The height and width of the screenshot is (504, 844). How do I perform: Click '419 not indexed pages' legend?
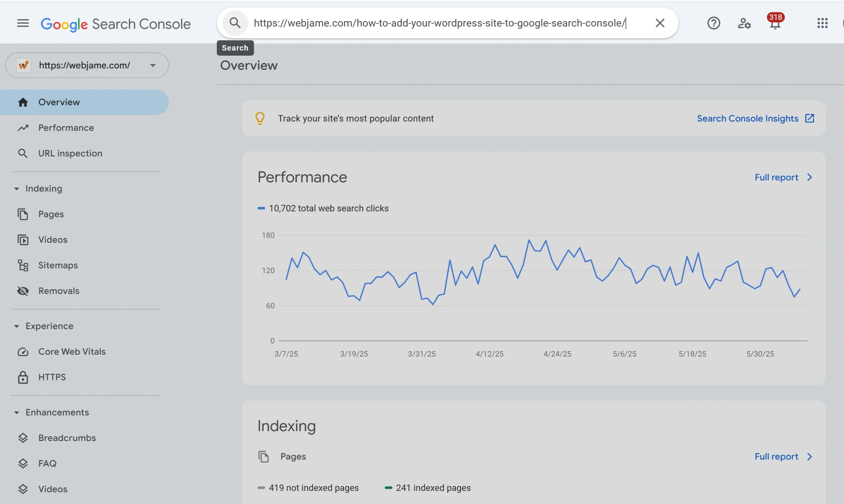308,488
